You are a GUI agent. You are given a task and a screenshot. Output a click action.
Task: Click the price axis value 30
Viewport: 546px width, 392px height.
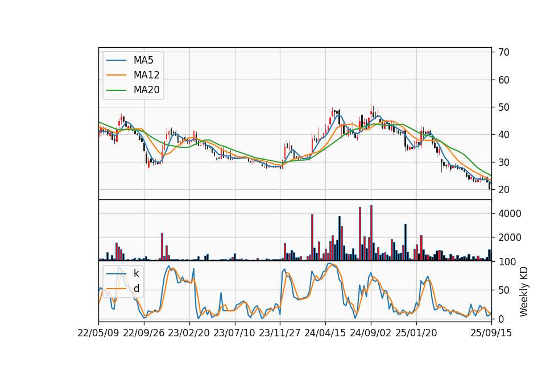(503, 162)
